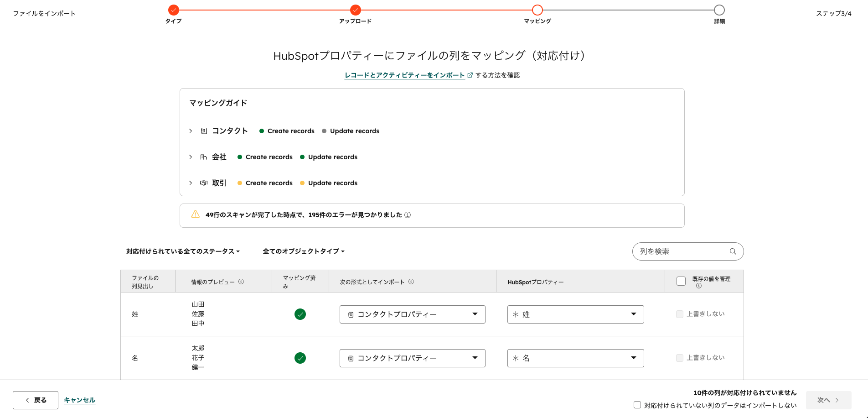The width and height of the screenshot is (868, 418).
Task: Click the コンタクト Update records gray status dot
Action: pos(324,131)
